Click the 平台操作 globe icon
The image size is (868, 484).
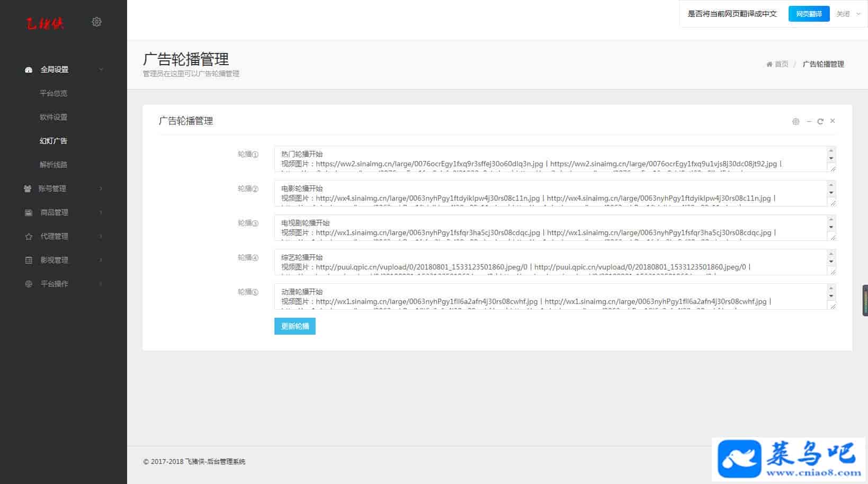(29, 284)
